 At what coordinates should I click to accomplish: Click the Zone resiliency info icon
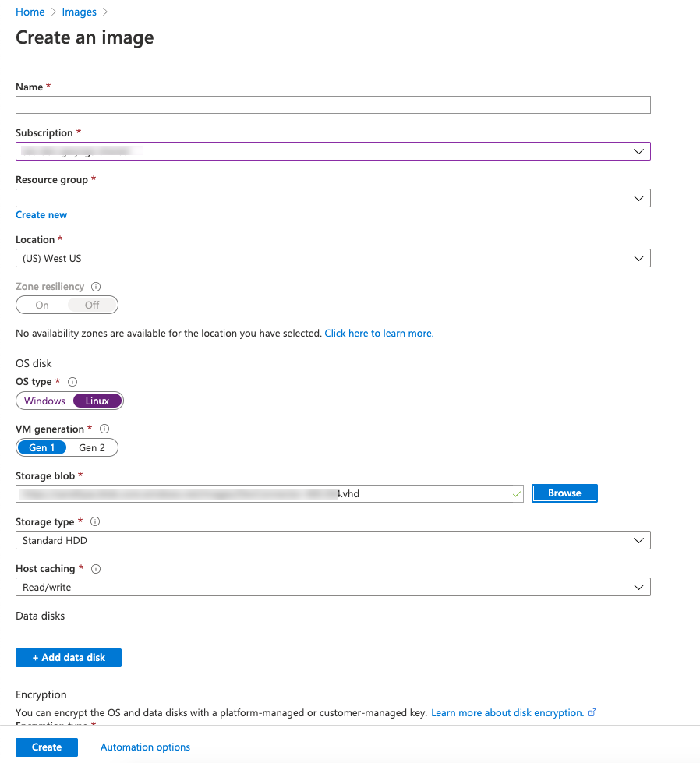click(96, 287)
